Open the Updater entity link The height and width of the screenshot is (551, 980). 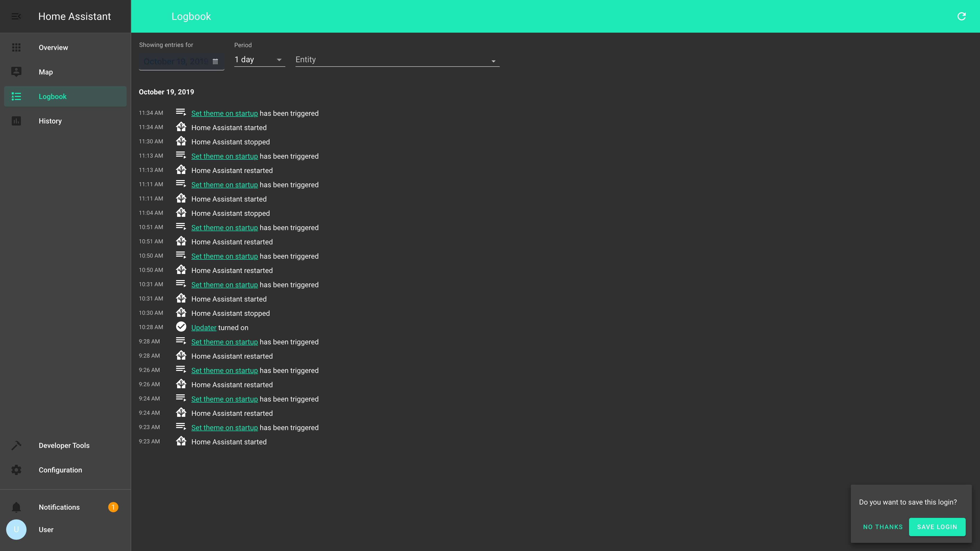pyautogui.click(x=204, y=328)
